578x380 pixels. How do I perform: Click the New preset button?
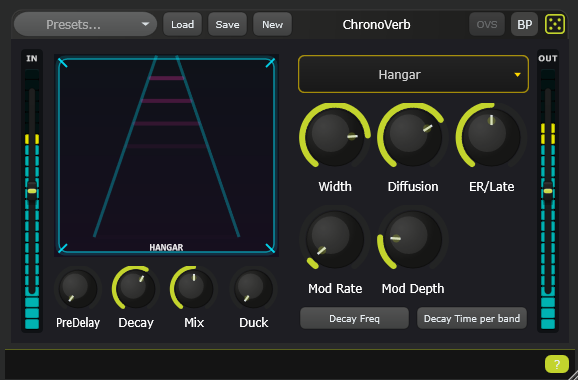[x=272, y=24]
